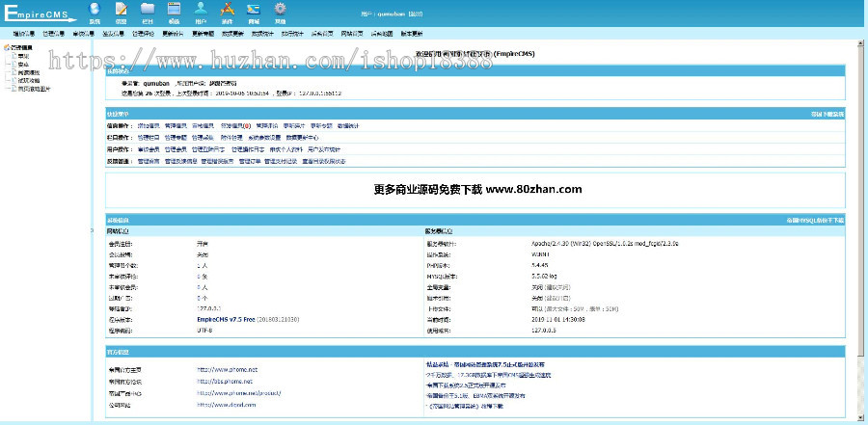This screenshot has width=868, height=425.
Task: Click 审核信息 in the top submenu bar
Action: tap(84, 34)
